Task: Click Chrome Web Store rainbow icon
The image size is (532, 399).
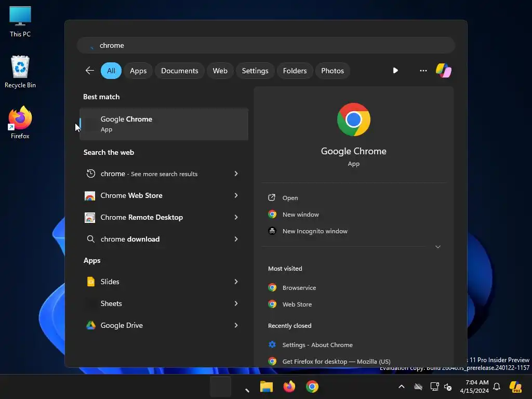Action: pos(89,196)
